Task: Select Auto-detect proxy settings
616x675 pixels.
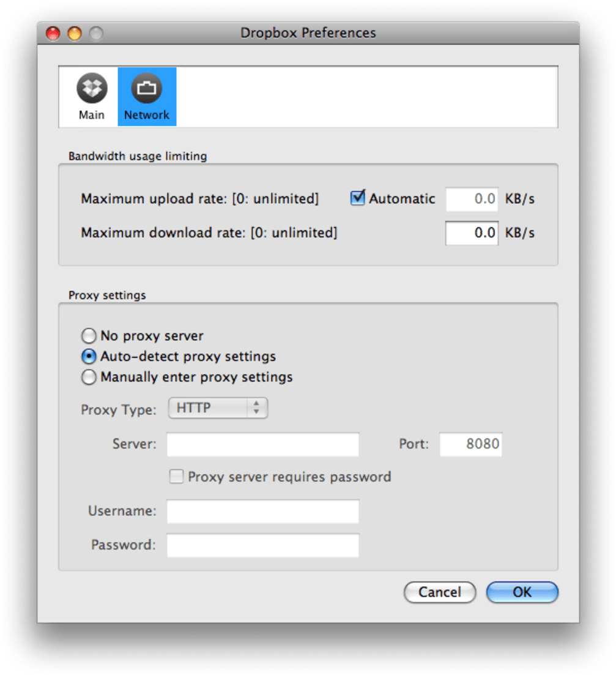Action: click(x=89, y=356)
